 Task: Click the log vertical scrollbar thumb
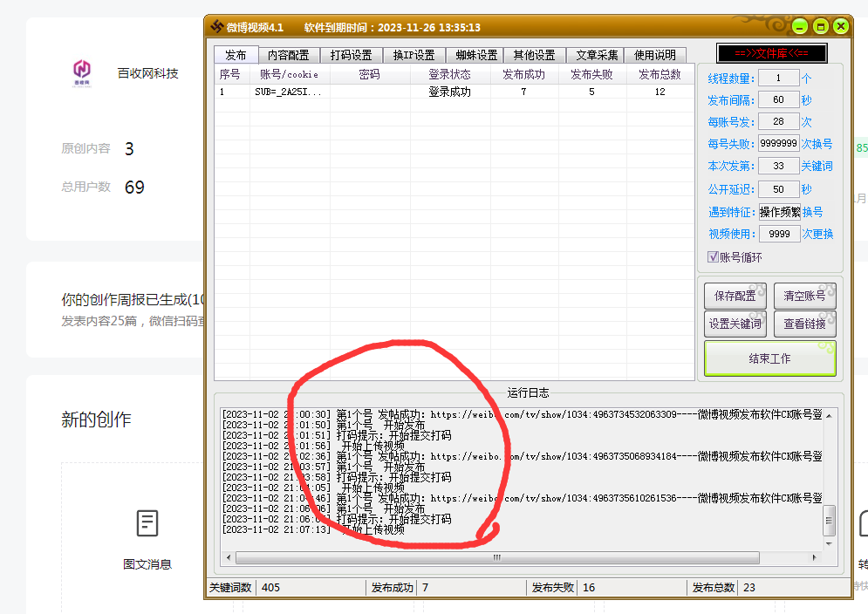pos(829,521)
